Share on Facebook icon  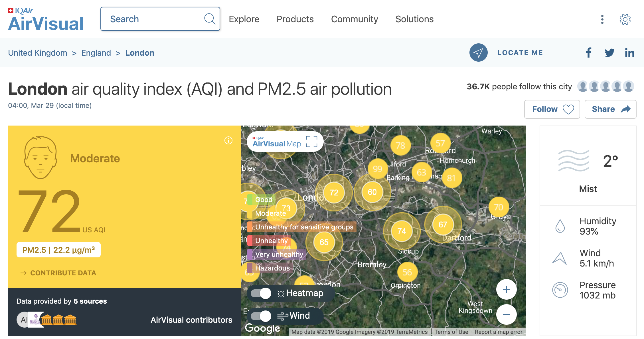pos(588,53)
